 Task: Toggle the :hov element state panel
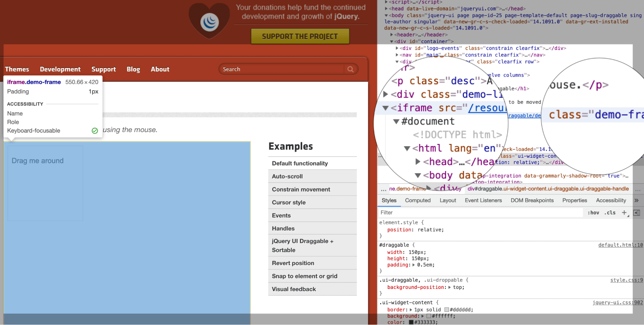593,213
